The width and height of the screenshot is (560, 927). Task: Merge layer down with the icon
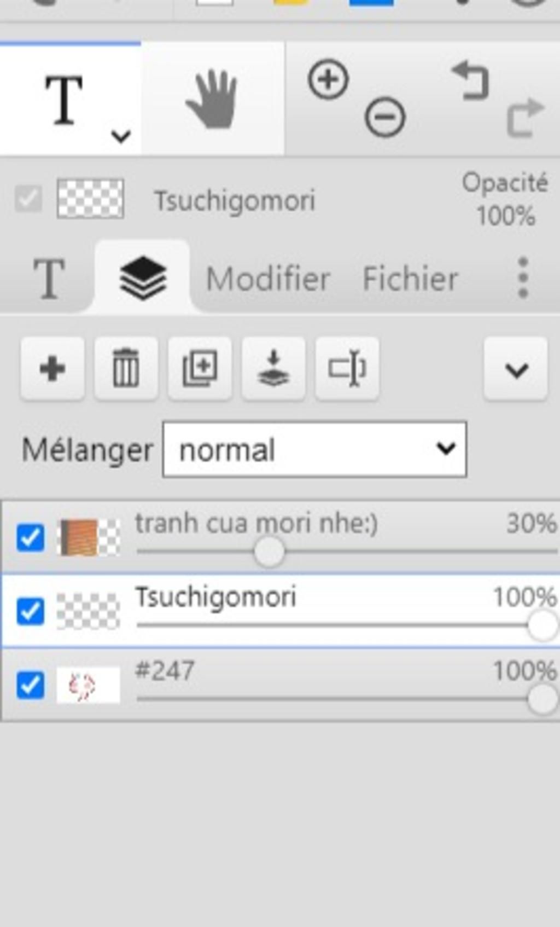(273, 368)
